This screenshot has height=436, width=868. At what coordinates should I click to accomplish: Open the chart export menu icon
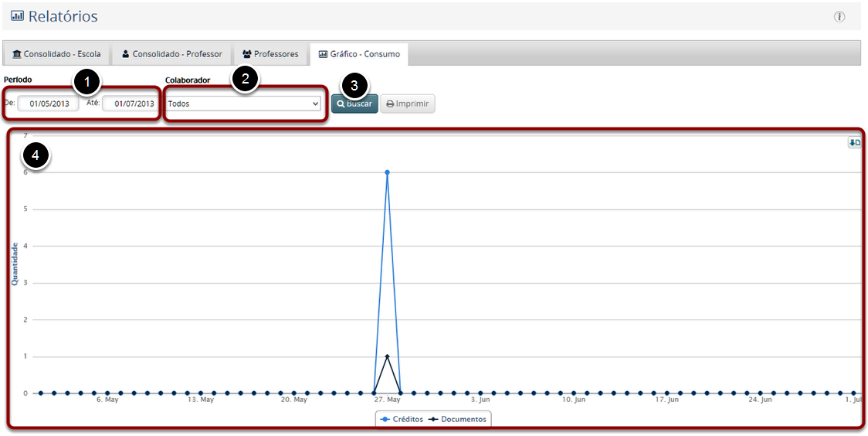[x=854, y=142]
